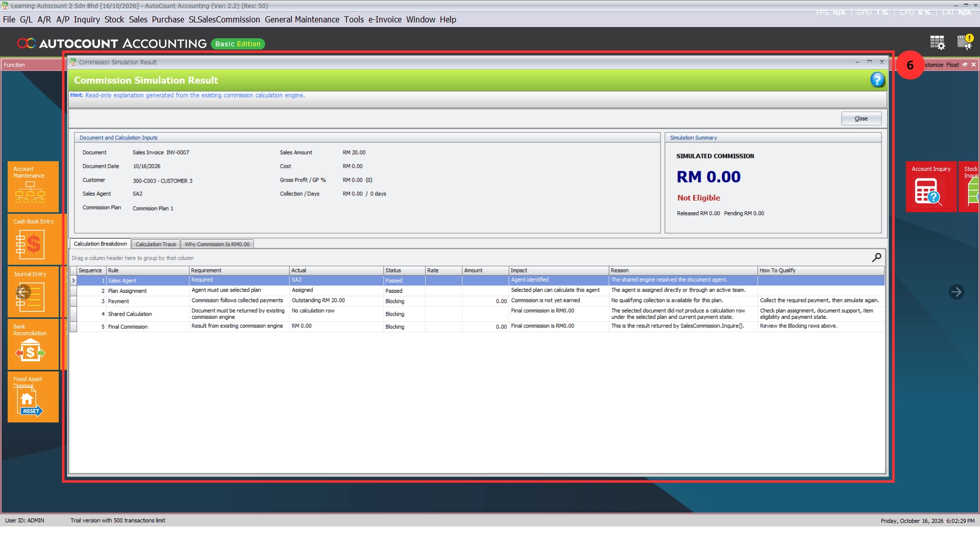The height and width of the screenshot is (551, 980).
Task: Open the Account Maintenance tile
Action: 33,187
